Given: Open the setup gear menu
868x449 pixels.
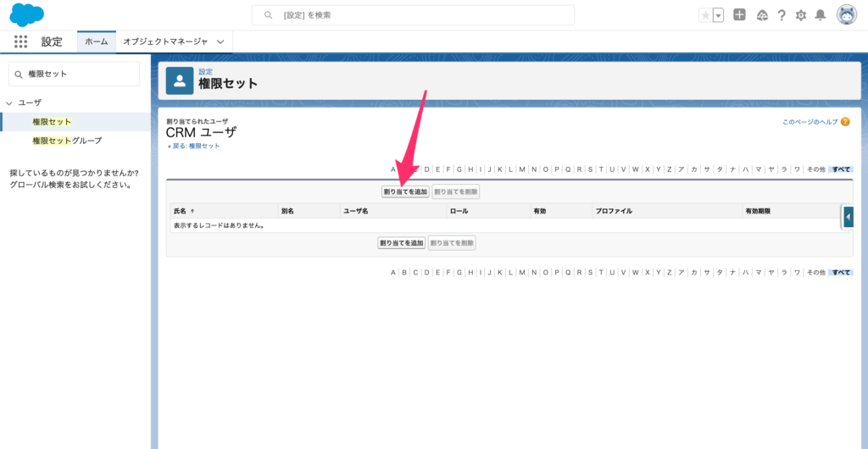Looking at the screenshot, I should pos(800,15).
